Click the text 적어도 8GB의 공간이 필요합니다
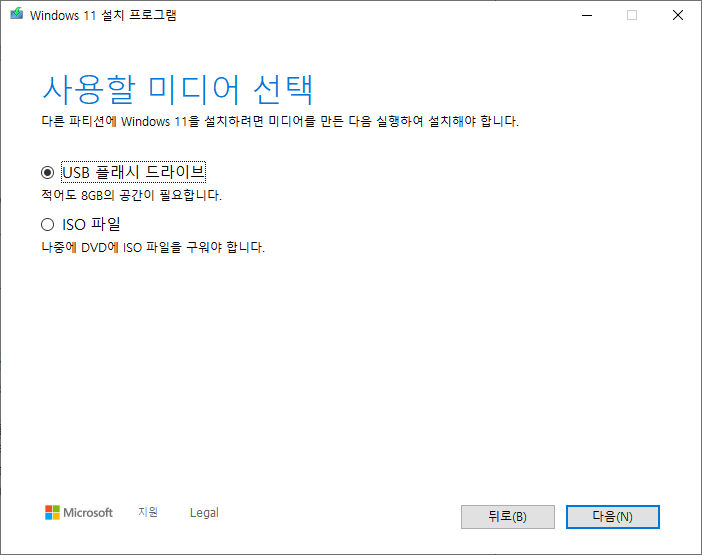Image resolution: width=702 pixels, height=555 pixels. [x=132, y=195]
